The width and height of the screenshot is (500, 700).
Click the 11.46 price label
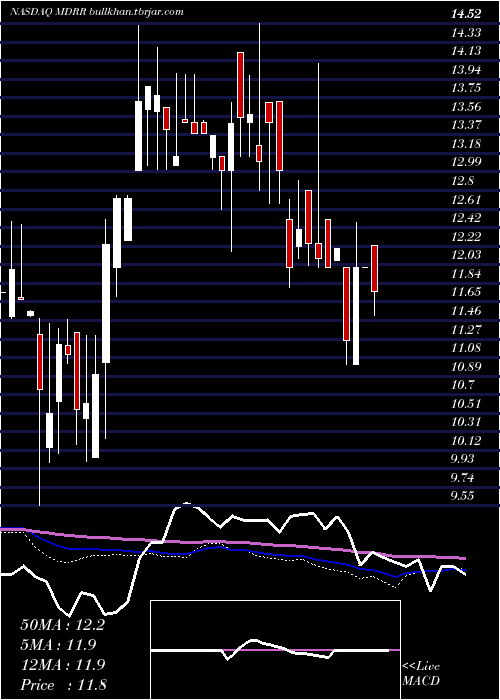click(466, 310)
